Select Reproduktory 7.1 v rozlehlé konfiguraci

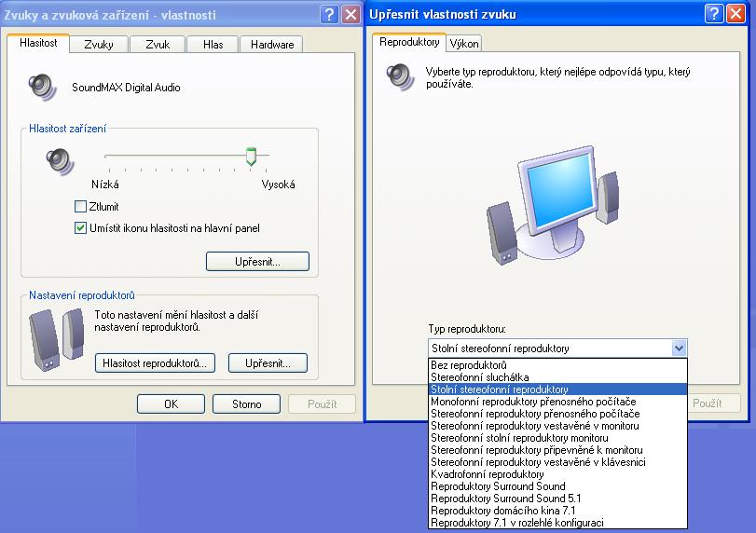(557, 523)
